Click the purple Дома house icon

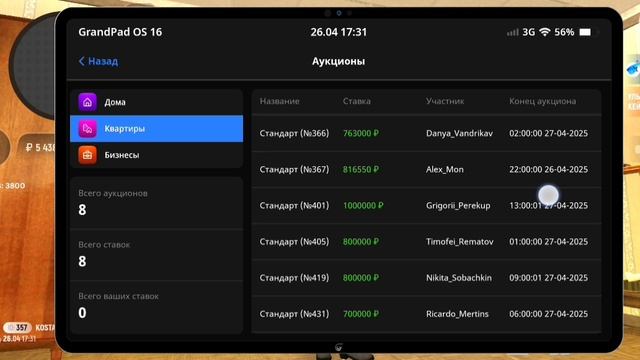tap(87, 102)
